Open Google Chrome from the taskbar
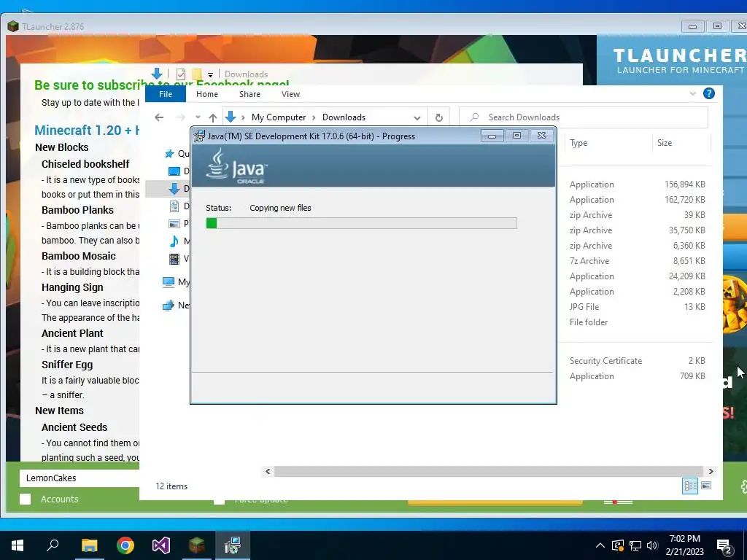 pos(125,545)
